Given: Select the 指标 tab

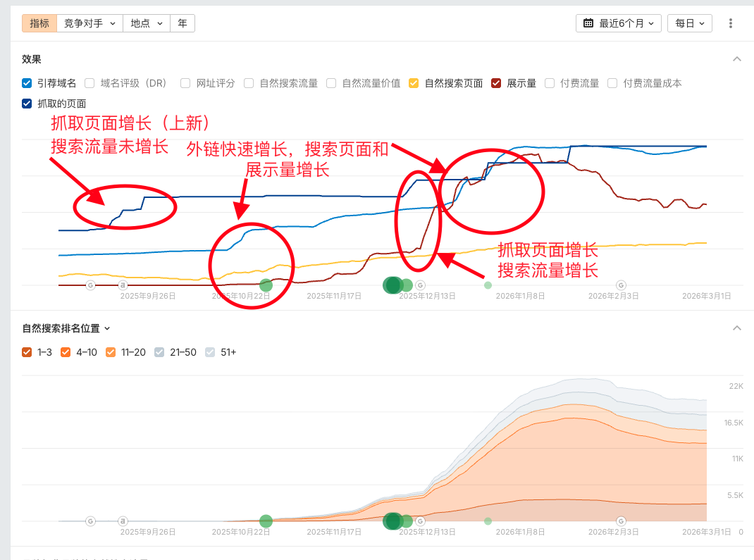Looking at the screenshot, I should click(39, 23).
